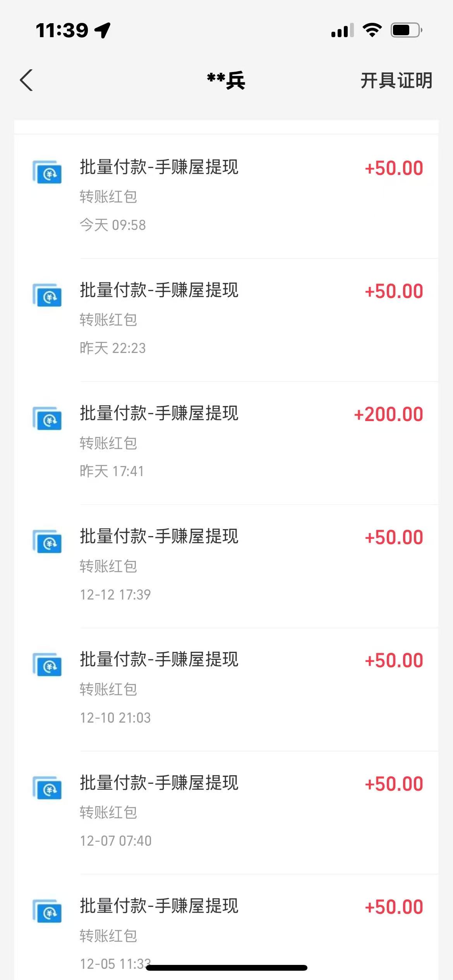Viewport: 453px width, 980px height.
Task: Tap transfer icon for 今天 09:58 entry
Action: (47, 172)
